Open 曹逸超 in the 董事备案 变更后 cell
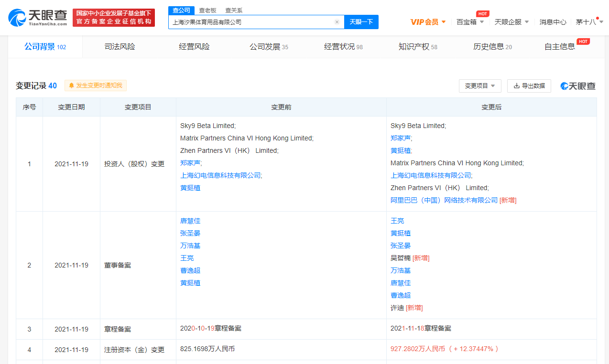609x364 pixels. (401, 295)
